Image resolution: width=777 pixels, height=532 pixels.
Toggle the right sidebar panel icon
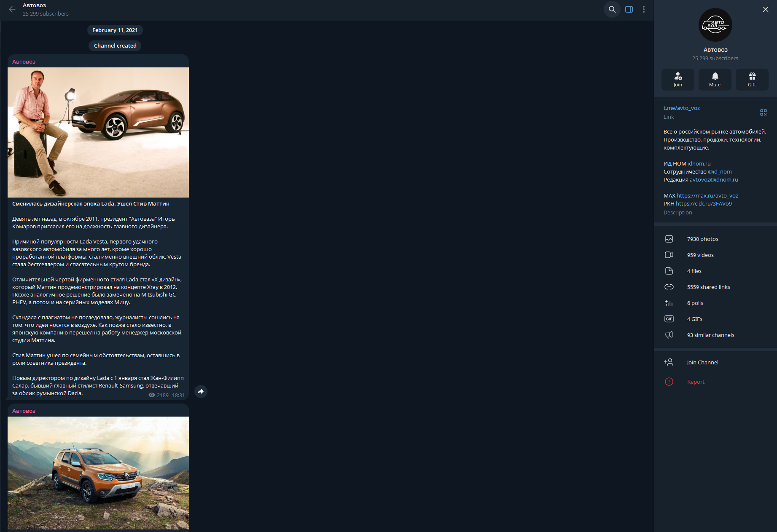pos(629,9)
